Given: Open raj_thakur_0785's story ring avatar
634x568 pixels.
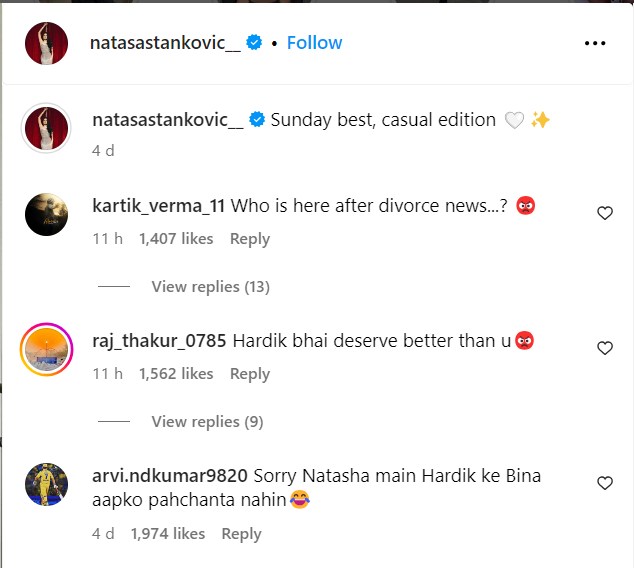Looking at the screenshot, I should pyautogui.click(x=46, y=349).
